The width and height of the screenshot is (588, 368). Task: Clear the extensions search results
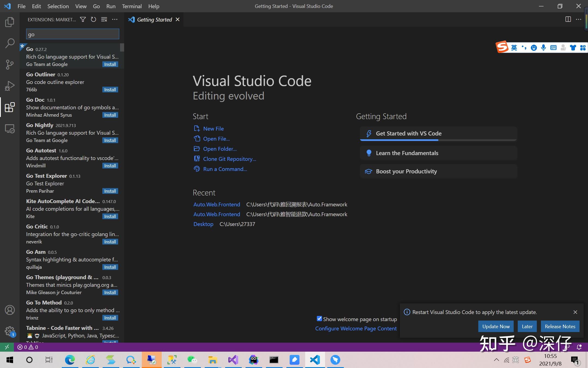pyautogui.click(x=104, y=19)
